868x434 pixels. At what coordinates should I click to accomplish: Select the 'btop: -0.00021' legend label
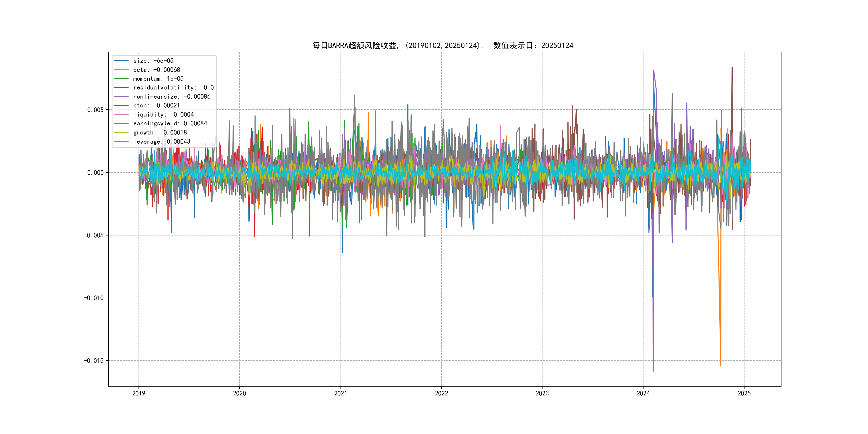point(156,106)
